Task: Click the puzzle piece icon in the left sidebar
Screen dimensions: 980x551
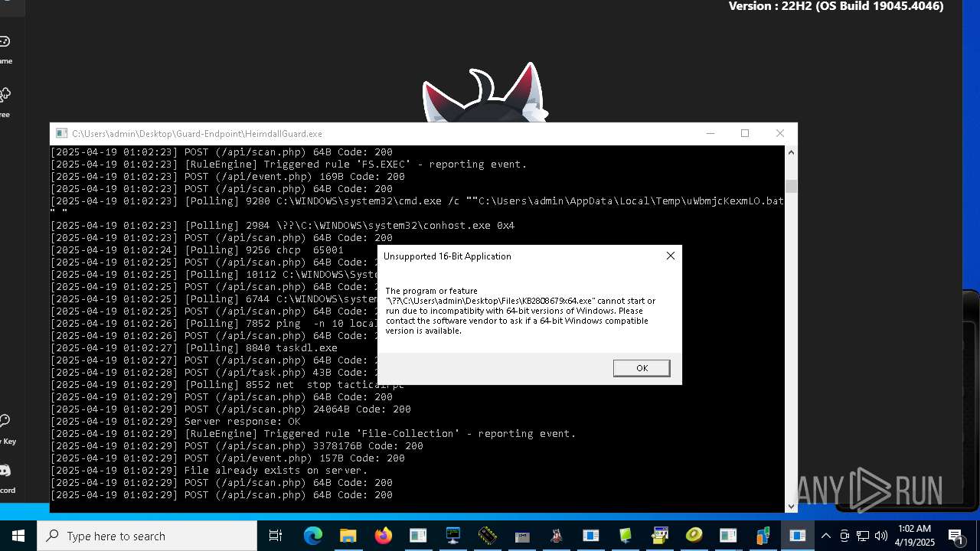Action: coord(5,95)
